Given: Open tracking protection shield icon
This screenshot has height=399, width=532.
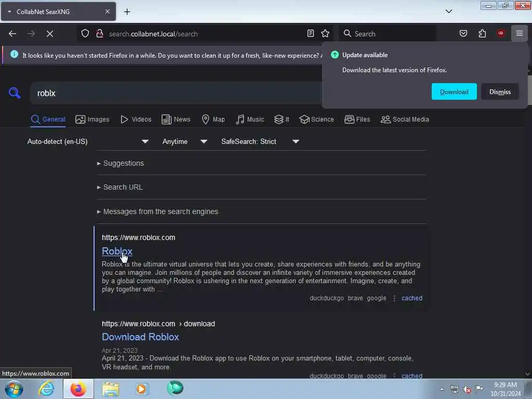Looking at the screenshot, I should coord(85,33).
